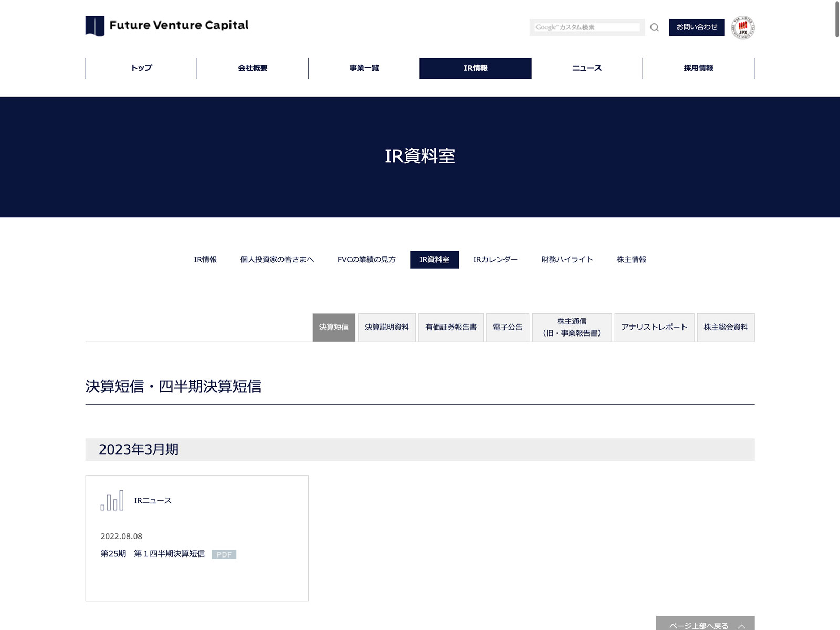
Task: Open the 会社概要 main menu item
Action: 253,68
